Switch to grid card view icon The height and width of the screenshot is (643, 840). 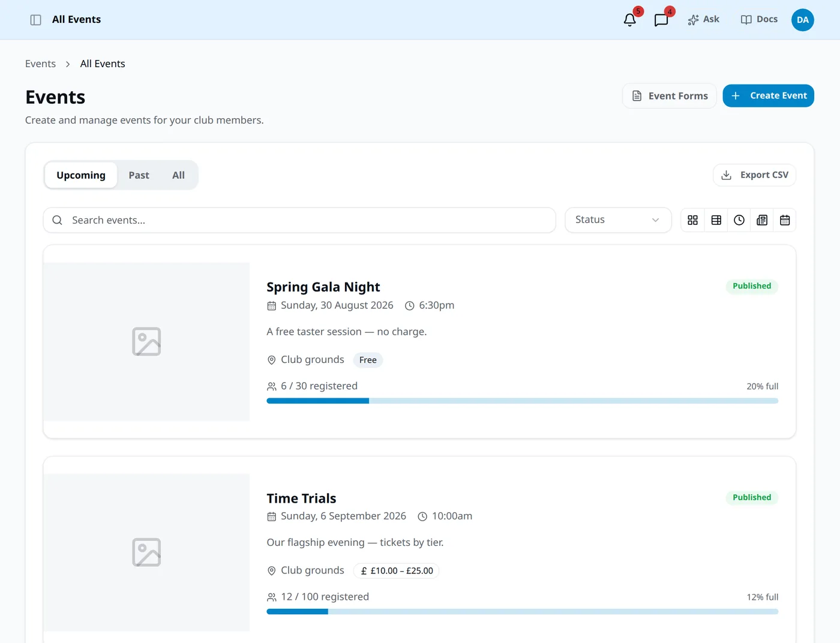[x=693, y=220]
